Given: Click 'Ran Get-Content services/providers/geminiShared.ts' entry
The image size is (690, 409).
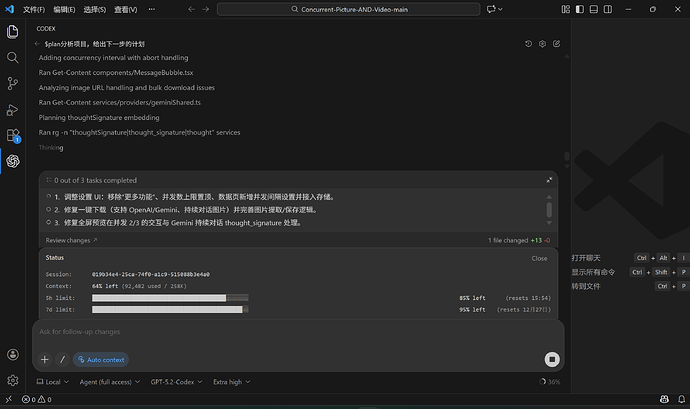Looking at the screenshot, I should [120, 103].
